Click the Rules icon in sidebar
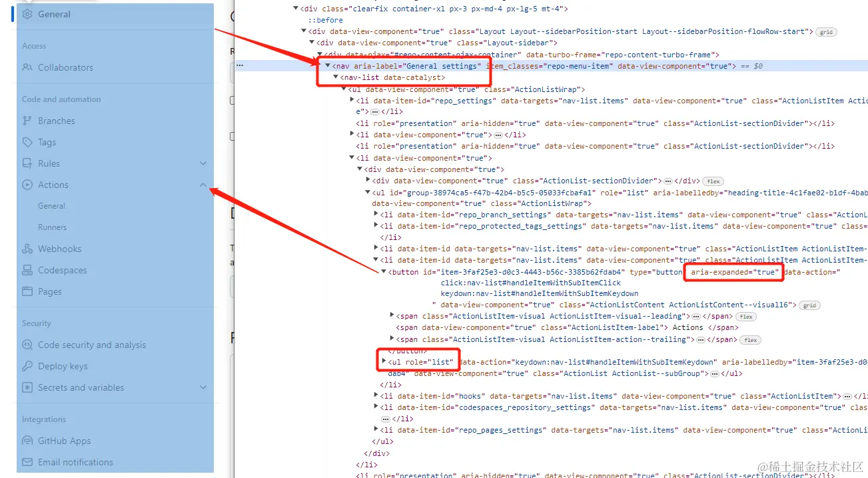 click(x=27, y=163)
